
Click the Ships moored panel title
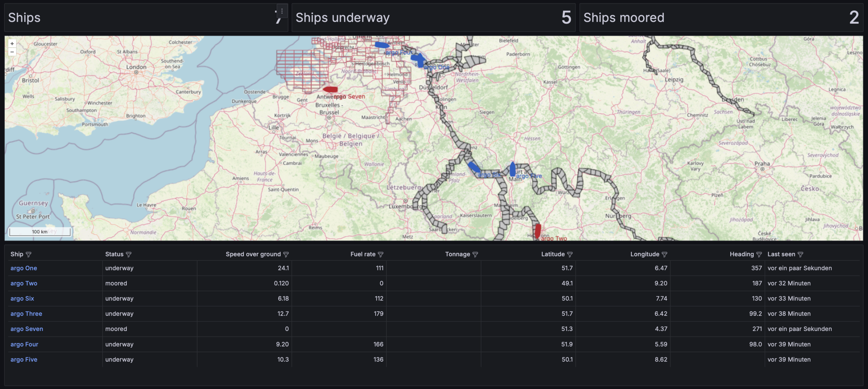[x=624, y=18]
